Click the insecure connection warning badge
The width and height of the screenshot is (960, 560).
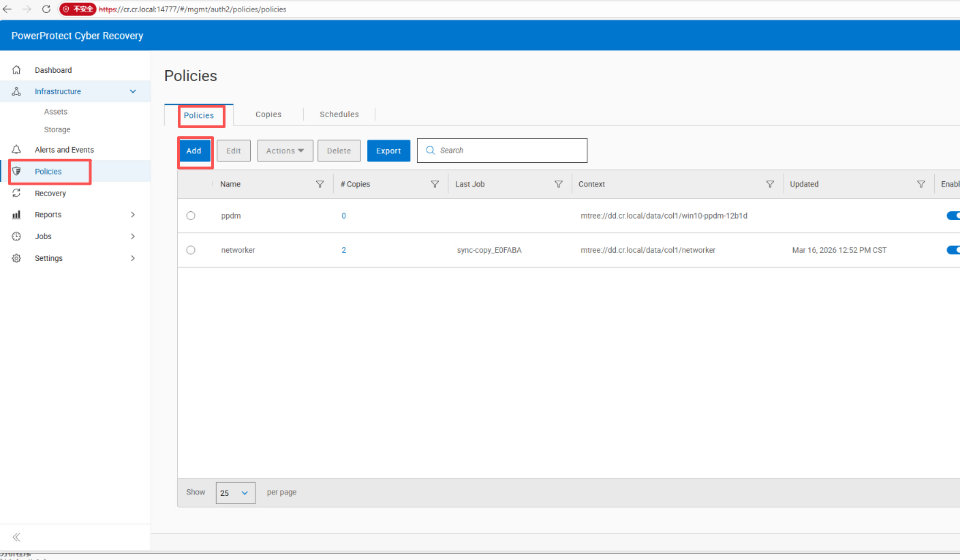[x=78, y=10]
